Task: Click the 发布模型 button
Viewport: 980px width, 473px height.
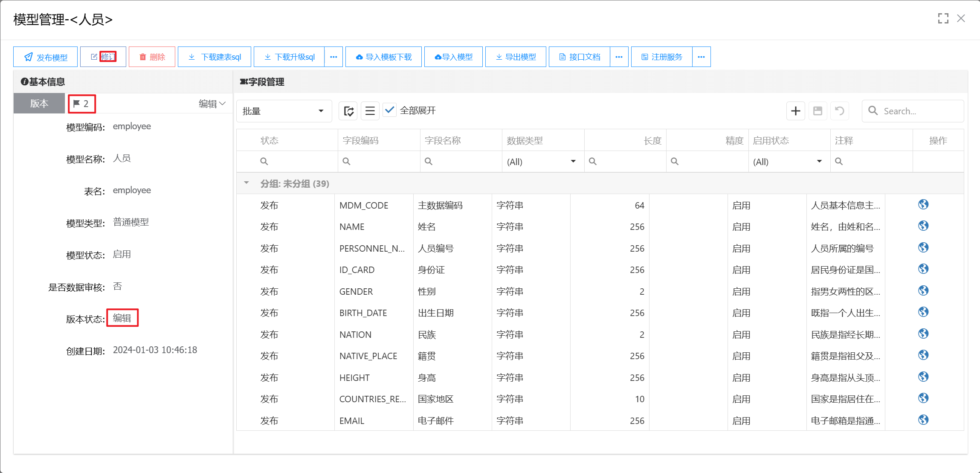Action: (x=46, y=57)
